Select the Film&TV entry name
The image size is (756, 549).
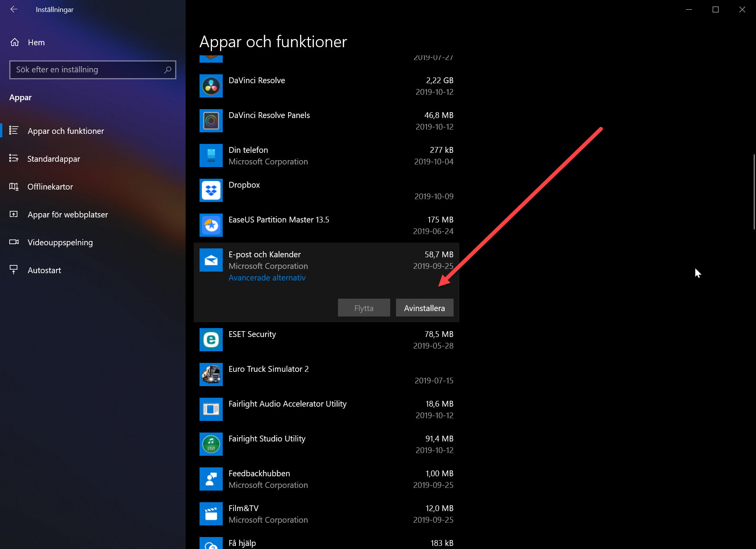pos(244,508)
